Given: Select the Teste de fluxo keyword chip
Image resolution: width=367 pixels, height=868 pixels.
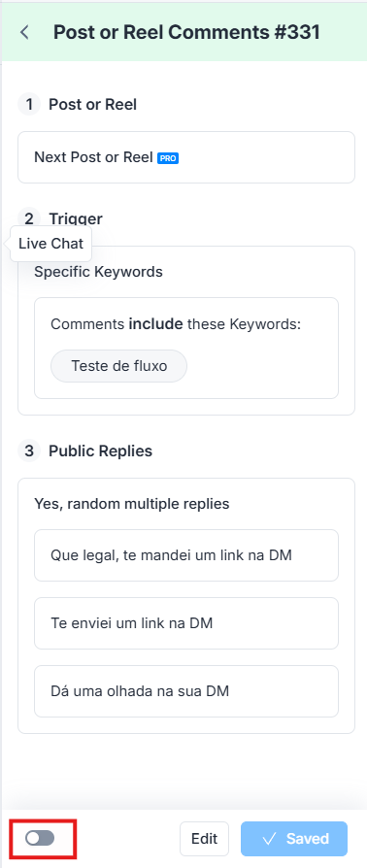Looking at the screenshot, I should coord(119,366).
